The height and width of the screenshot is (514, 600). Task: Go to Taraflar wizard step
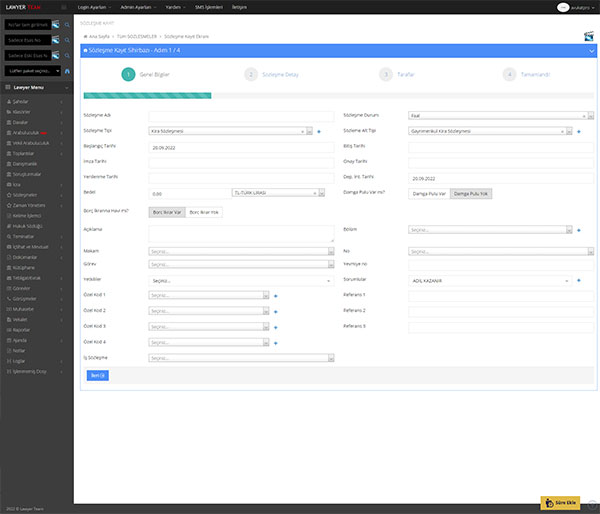pyautogui.click(x=397, y=75)
